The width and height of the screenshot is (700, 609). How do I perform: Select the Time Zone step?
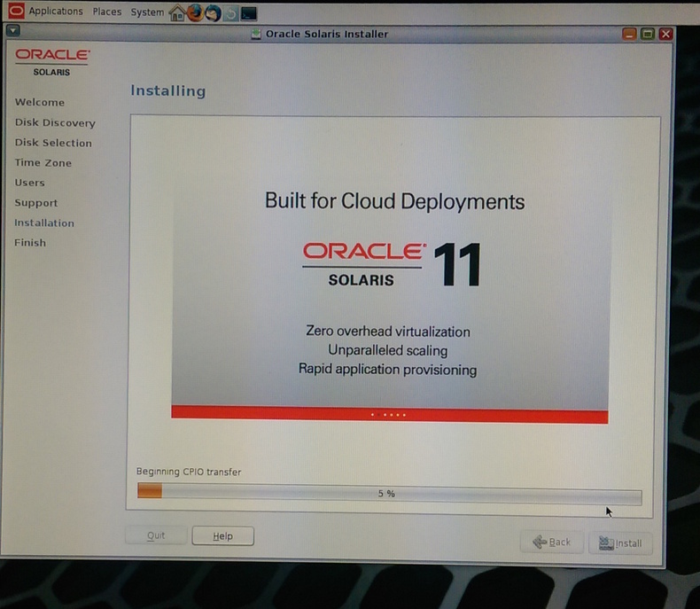tap(43, 163)
